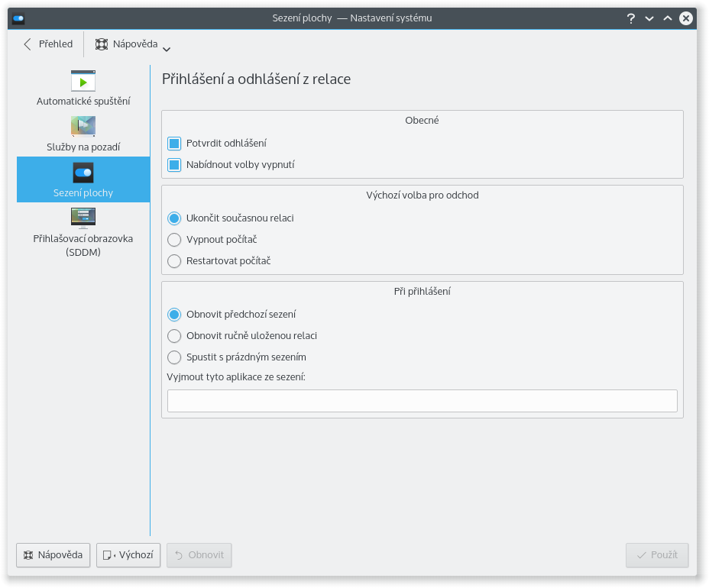Click the Výchozí defaults button

(128, 555)
